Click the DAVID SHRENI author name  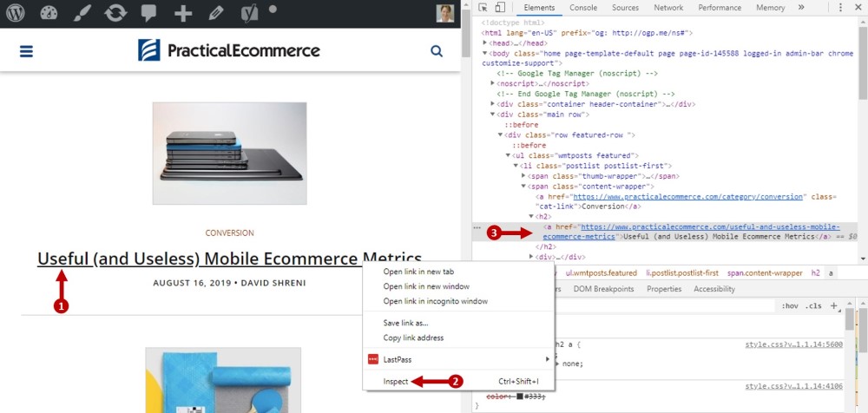coord(273,283)
